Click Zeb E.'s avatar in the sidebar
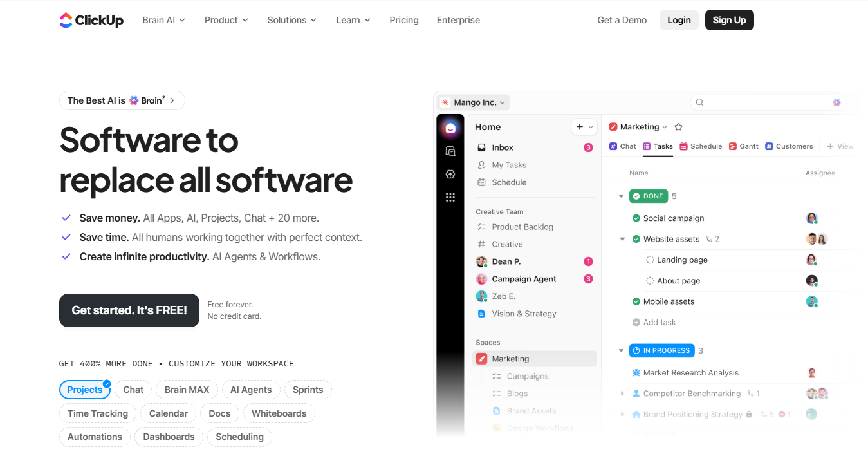Image resolution: width=868 pixels, height=465 pixels. tap(481, 296)
